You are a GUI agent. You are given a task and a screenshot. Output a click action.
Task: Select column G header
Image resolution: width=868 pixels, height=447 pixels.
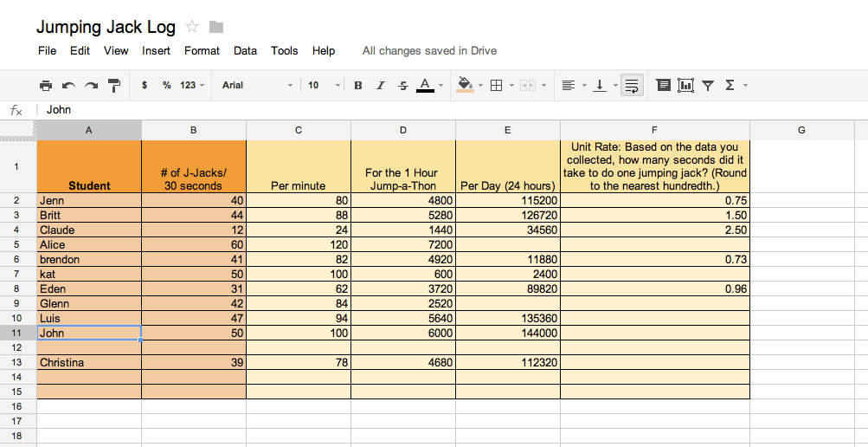pos(801,130)
